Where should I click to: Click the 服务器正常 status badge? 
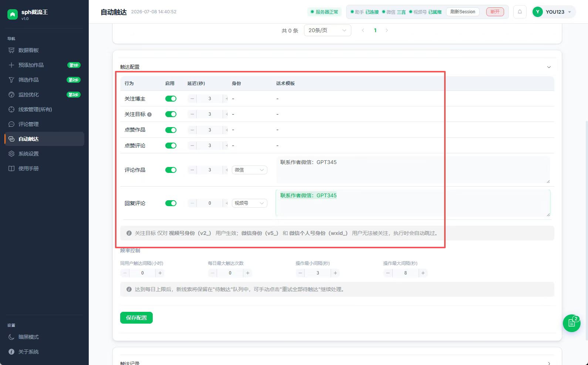(x=324, y=12)
